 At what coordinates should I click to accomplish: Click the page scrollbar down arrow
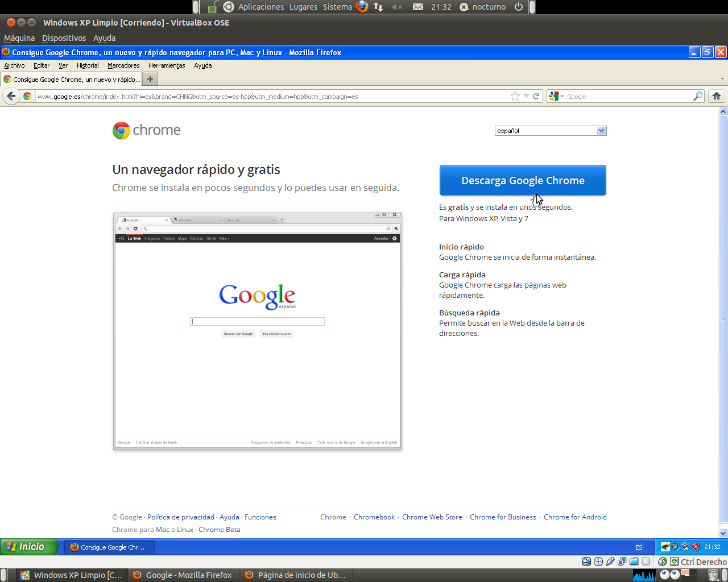723,534
